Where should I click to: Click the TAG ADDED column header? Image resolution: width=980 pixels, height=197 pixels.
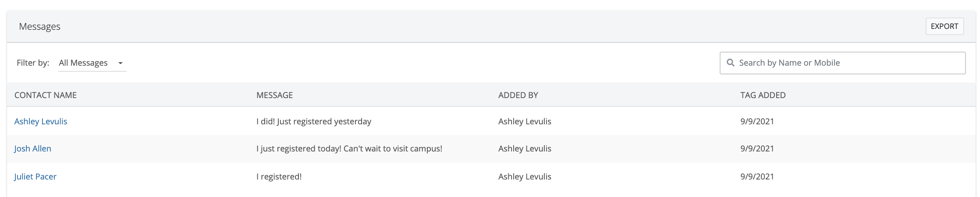click(763, 95)
